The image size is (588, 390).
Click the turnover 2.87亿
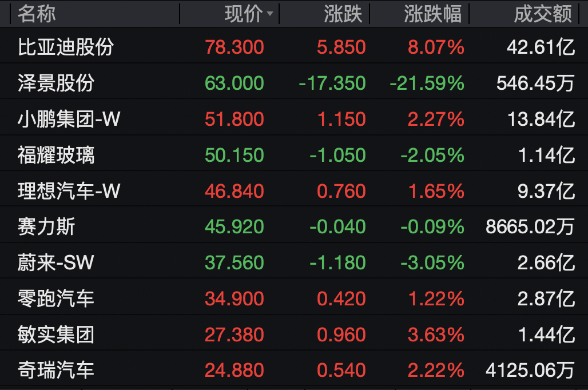pyautogui.click(x=546, y=299)
